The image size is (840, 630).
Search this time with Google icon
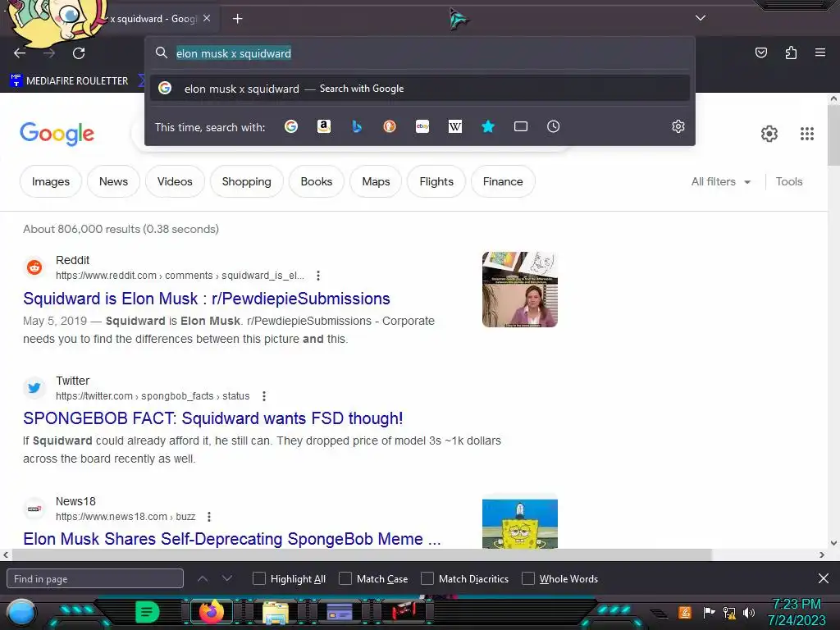[x=291, y=126]
